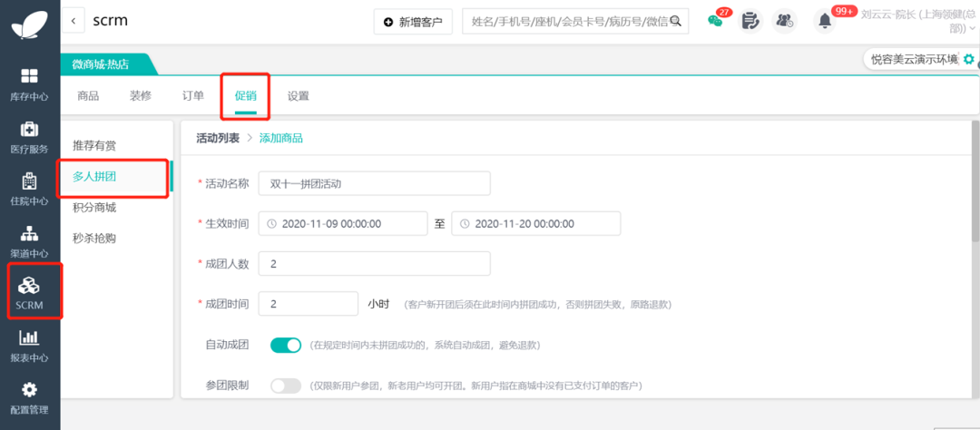Click the 成团人数 input field
This screenshot has width=980, height=430.
(x=375, y=264)
